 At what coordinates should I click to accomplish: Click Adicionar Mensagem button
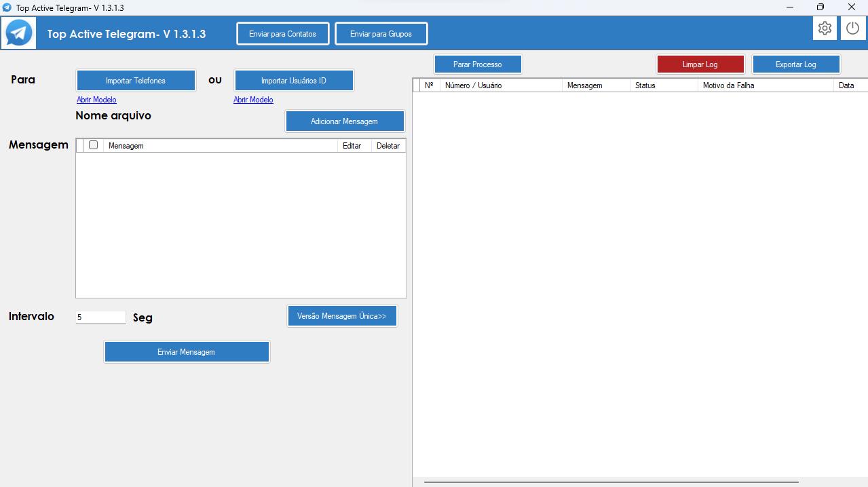pos(345,121)
